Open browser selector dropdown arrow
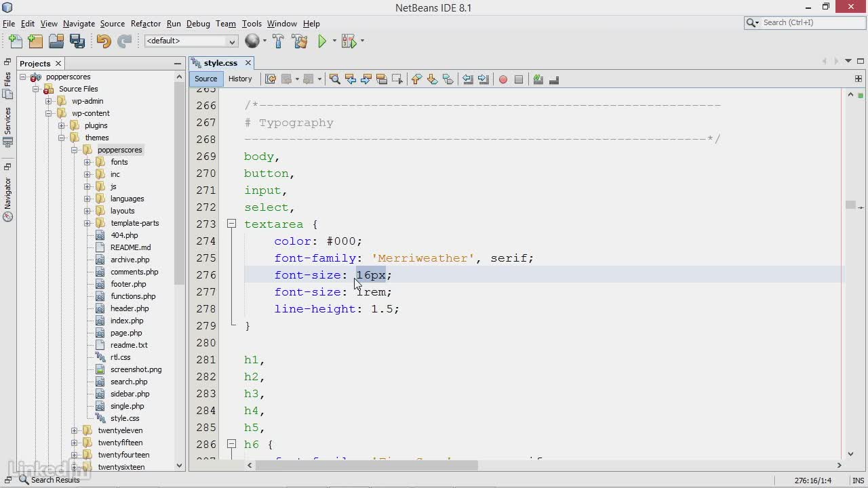 click(264, 41)
